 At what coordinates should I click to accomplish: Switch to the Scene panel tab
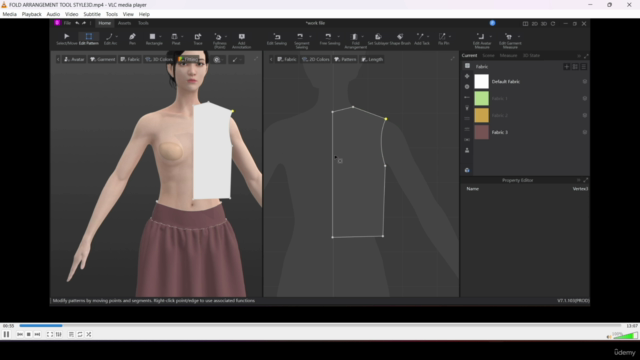point(488,56)
